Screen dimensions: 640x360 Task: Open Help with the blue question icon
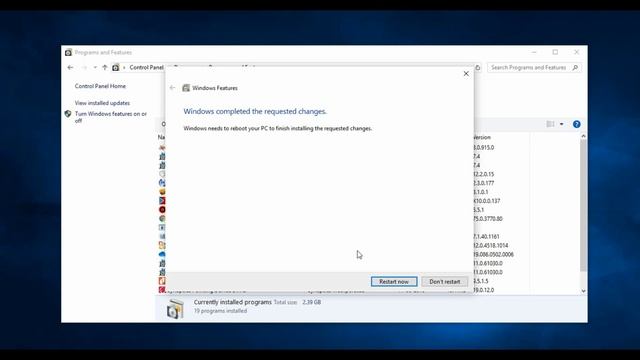coord(576,124)
